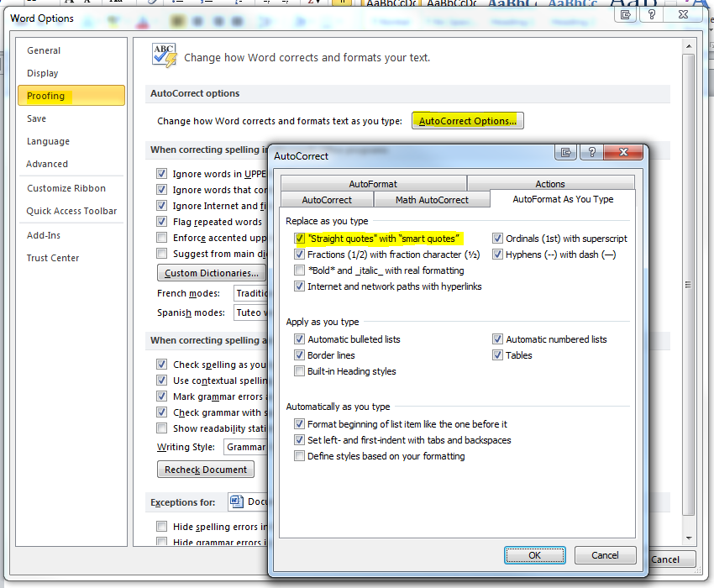Click the restore icon in AutoCorrect title bar
The width and height of the screenshot is (714, 588).
tap(566, 152)
